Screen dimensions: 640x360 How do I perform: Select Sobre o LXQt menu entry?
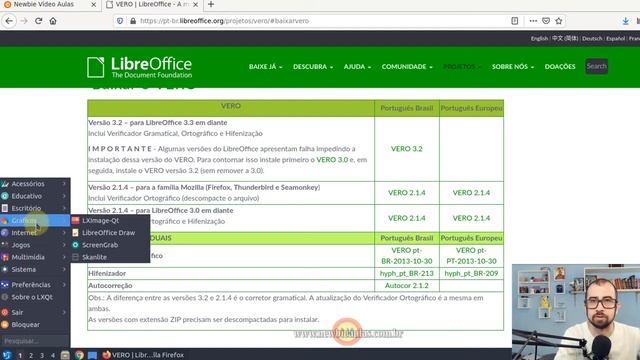(35, 297)
